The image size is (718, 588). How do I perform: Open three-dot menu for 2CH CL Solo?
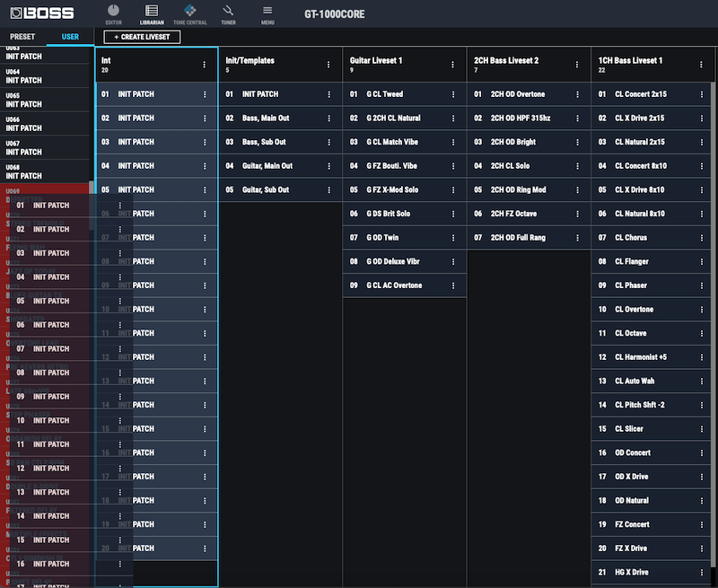pos(577,166)
